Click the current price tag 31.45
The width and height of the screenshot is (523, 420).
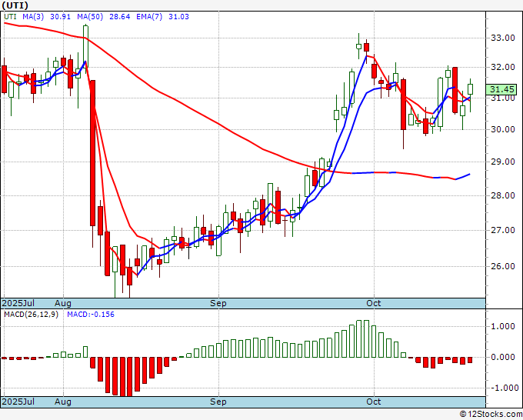click(x=502, y=89)
